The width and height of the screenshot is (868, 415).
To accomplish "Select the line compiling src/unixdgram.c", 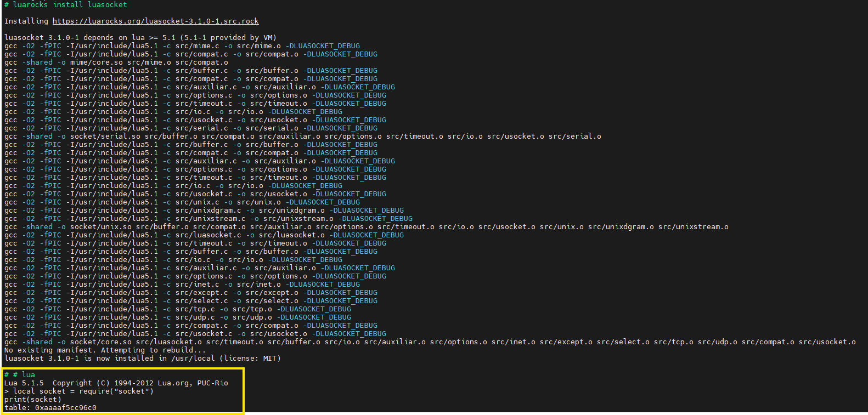I will tap(204, 211).
